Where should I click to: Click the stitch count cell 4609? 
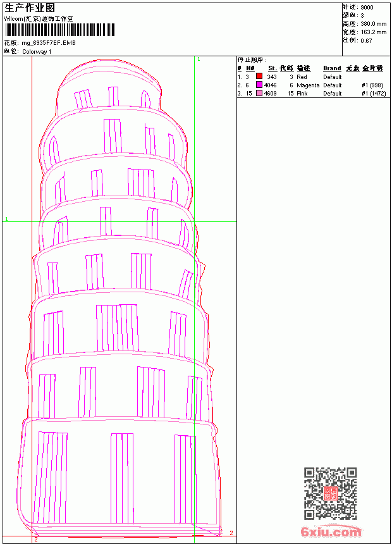pyautogui.click(x=270, y=94)
